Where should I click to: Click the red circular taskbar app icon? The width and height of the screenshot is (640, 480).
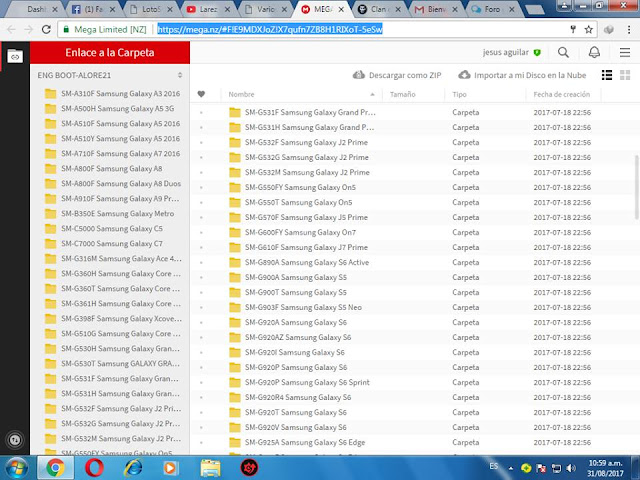click(249, 468)
